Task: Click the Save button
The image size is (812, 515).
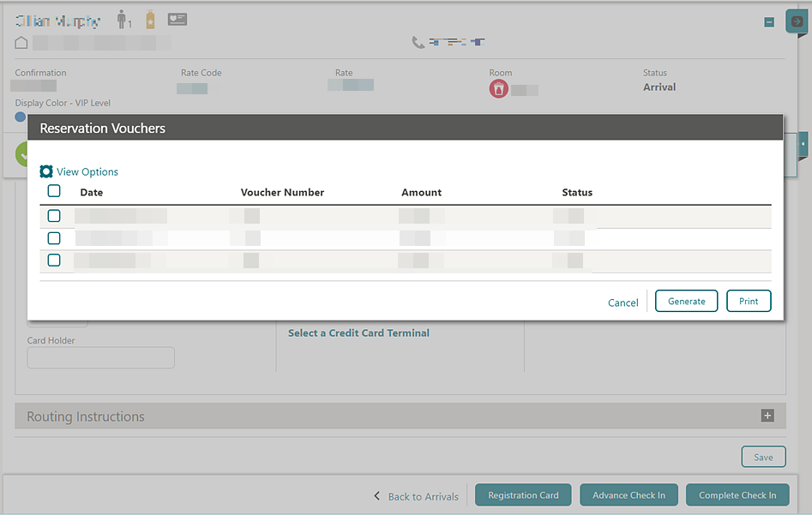Action: [763, 457]
